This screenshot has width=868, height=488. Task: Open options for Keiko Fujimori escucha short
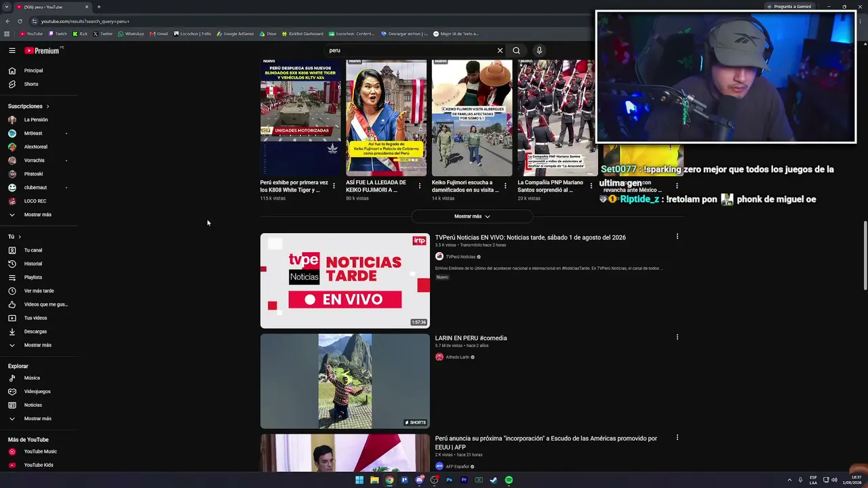[x=505, y=186]
